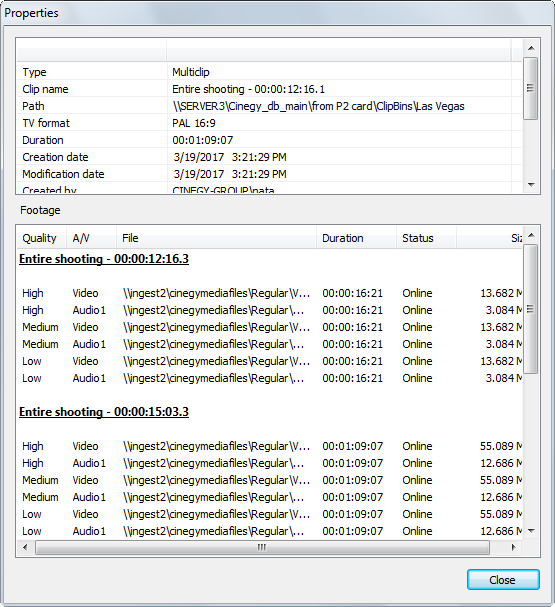Click the 'Path' property label
This screenshot has width=555, height=607.
point(33,106)
